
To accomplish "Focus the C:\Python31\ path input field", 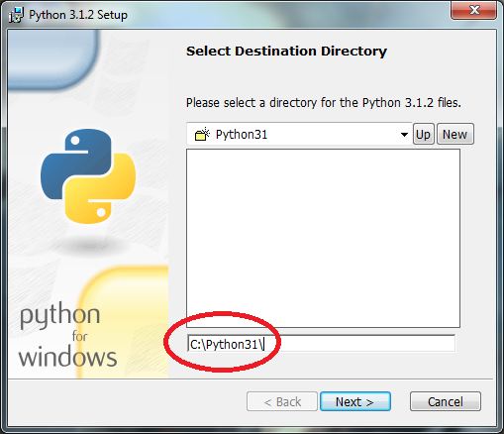I will 321,344.
